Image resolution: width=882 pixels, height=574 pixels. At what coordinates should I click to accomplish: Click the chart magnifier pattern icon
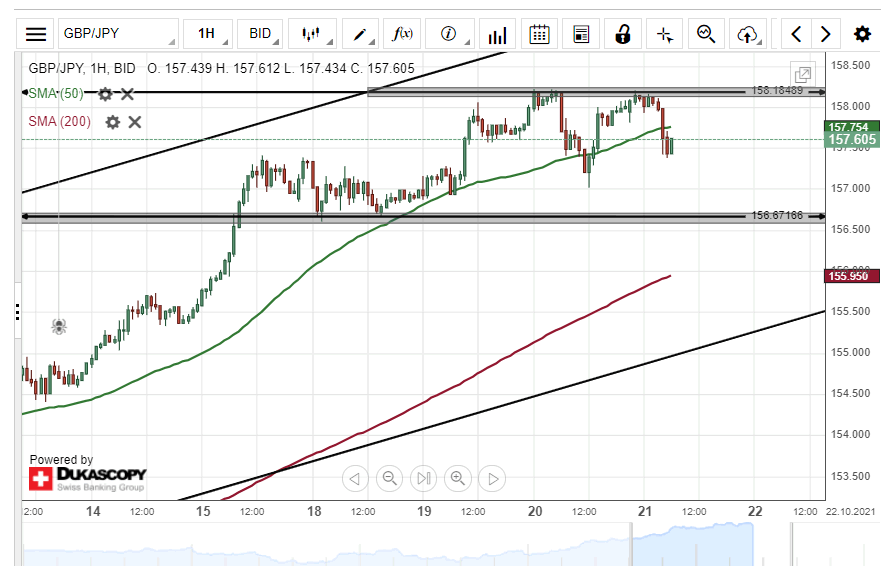pos(706,34)
